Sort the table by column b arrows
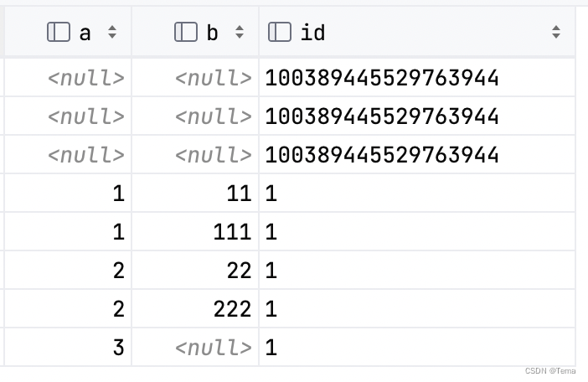 tap(240, 32)
